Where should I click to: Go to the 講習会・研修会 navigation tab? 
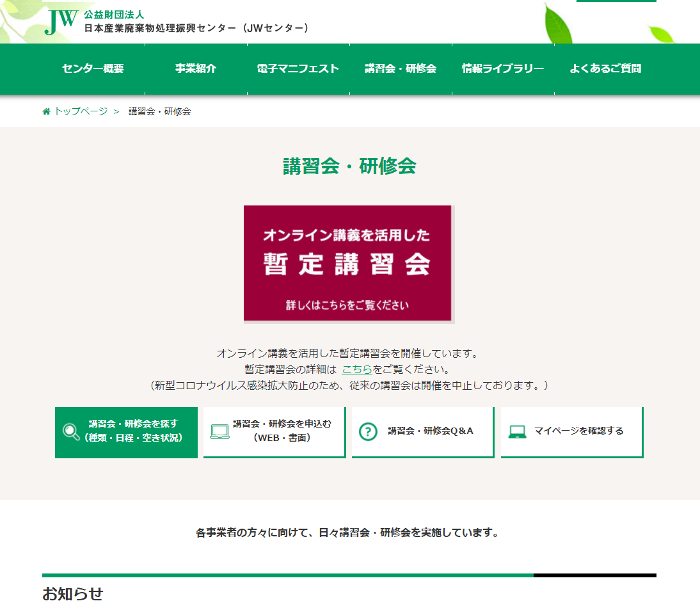[401, 69]
